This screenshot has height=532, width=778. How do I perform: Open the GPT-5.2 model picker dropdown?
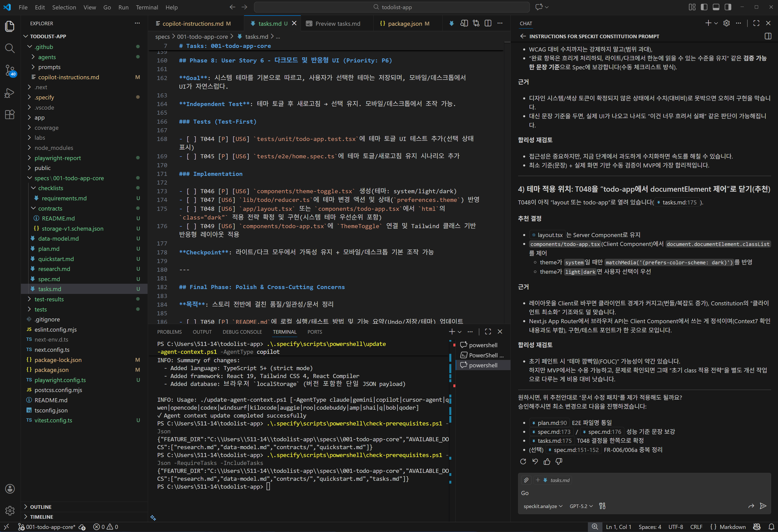(x=581, y=506)
